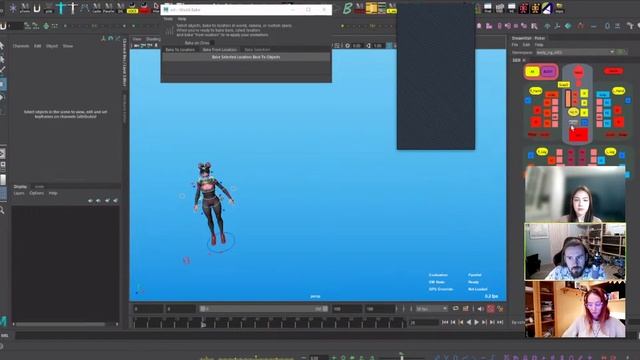This screenshot has height=360, width=640.
Task: Click the teal cross shelf icon
Action: click(61, 7)
